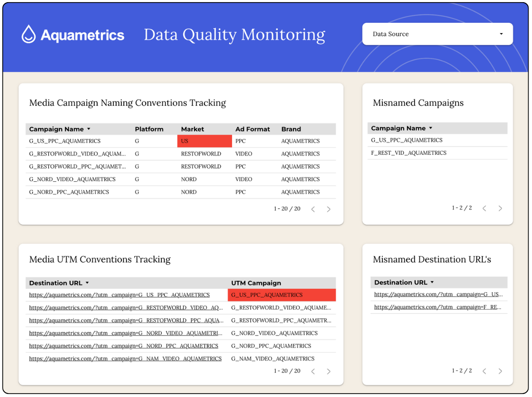Image resolution: width=532 pixels, height=397 pixels.
Task: Open the G_NAM_VIDEO_AQUAMETRICS destination URL link
Action: [x=125, y=358]
